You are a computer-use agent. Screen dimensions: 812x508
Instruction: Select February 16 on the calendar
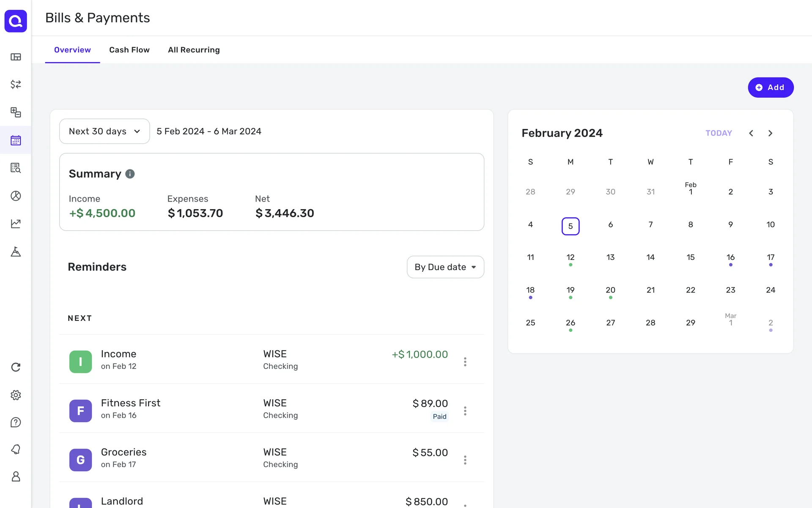[x=730, y=257]
